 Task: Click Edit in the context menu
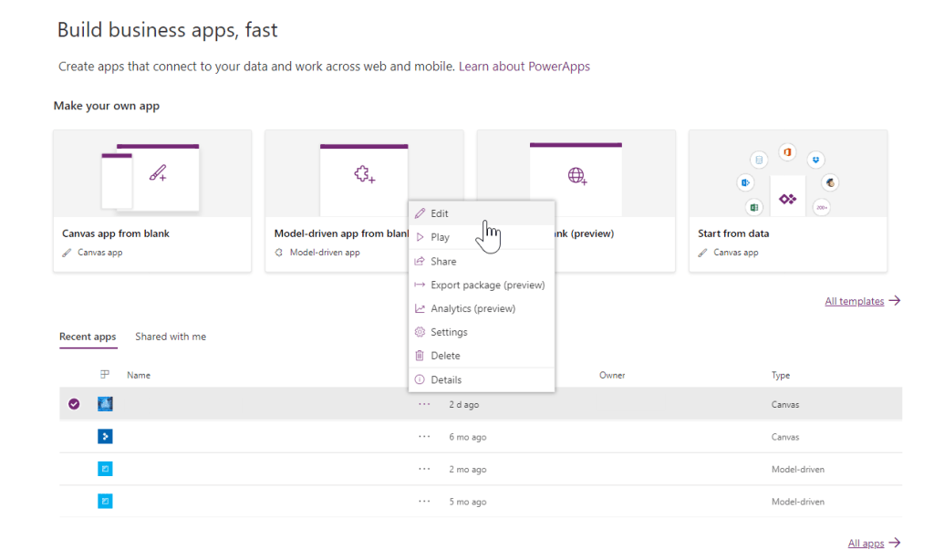(440, 213)
